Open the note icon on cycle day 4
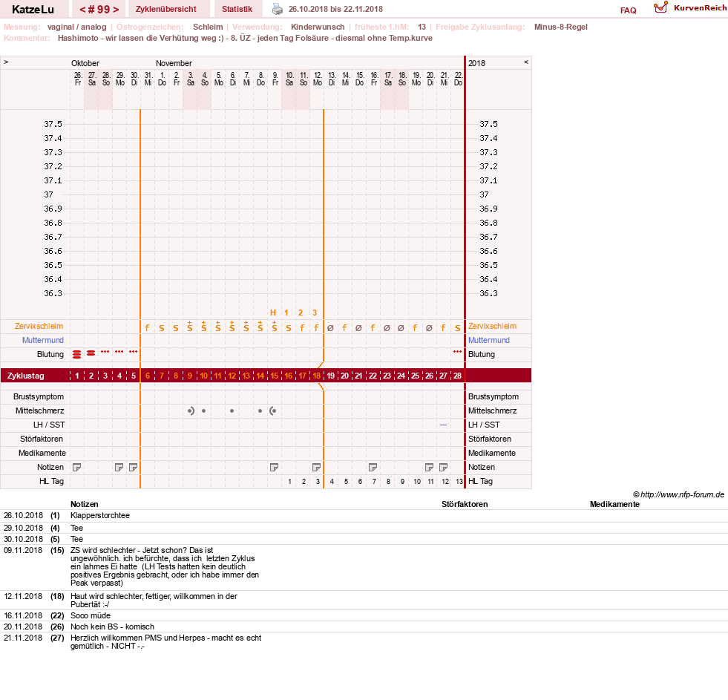Screen dimensions: 728x700 click(x=119, y=468)
